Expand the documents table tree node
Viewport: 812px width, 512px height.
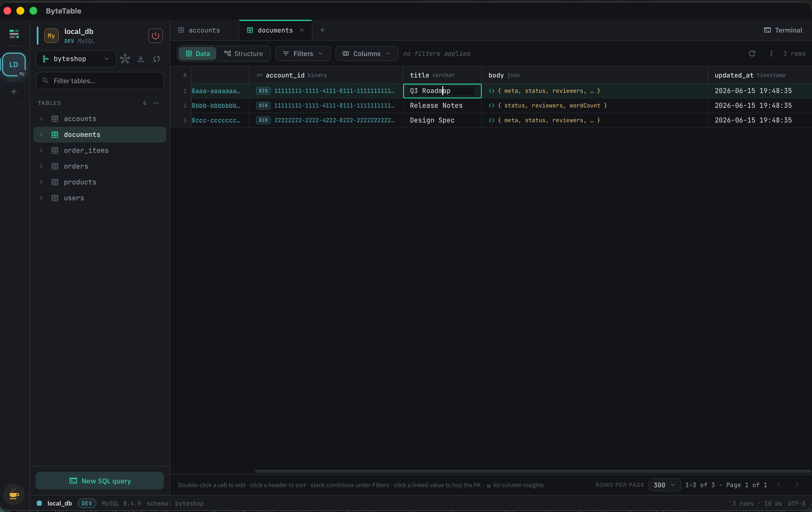(41, 135)
